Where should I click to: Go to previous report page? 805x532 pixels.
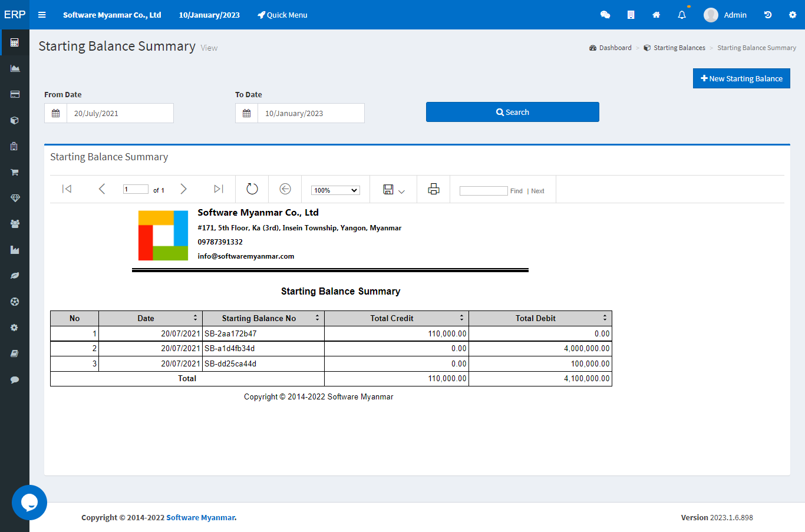pos(102,189)
